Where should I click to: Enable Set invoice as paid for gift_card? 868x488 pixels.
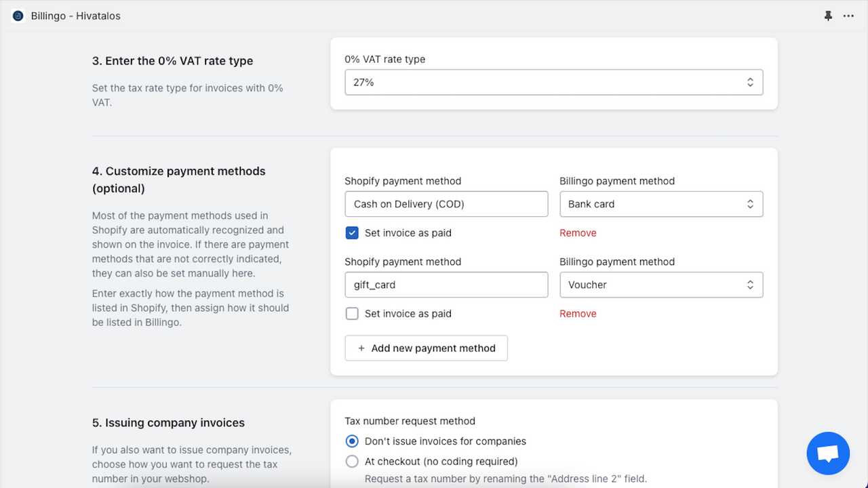pos(352,314)
